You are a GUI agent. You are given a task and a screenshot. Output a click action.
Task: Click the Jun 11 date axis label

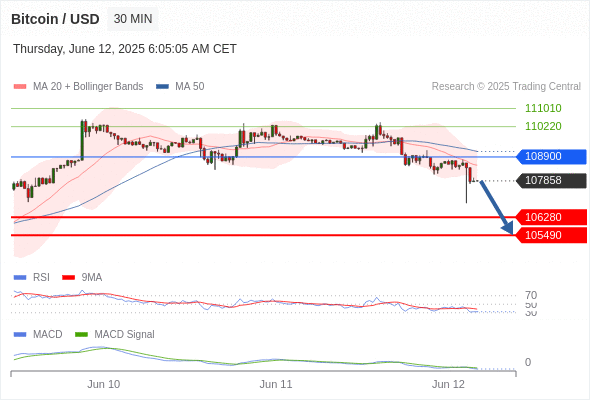pyautogui.click(x=276, y=384)
